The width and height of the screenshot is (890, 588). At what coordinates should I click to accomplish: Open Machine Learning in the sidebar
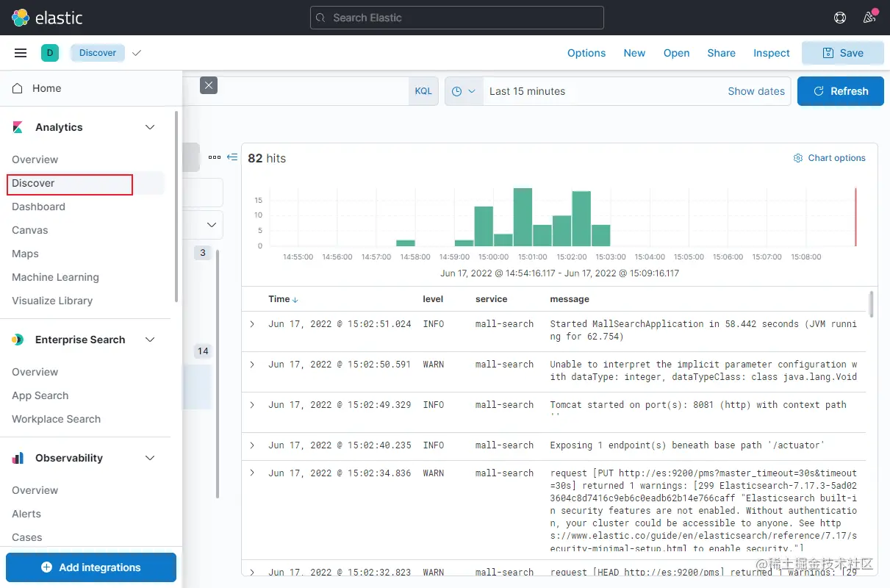click(55, 277)
